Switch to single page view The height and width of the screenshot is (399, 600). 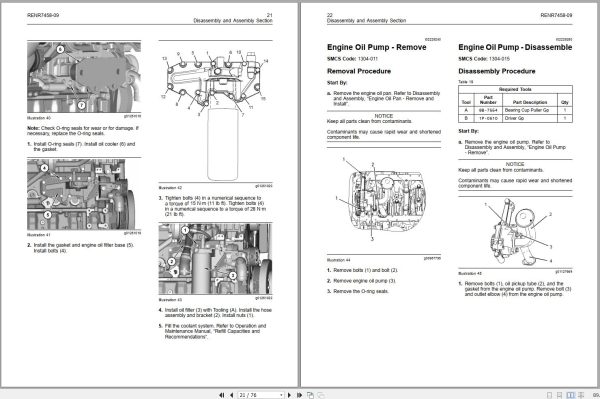point(549,395)
